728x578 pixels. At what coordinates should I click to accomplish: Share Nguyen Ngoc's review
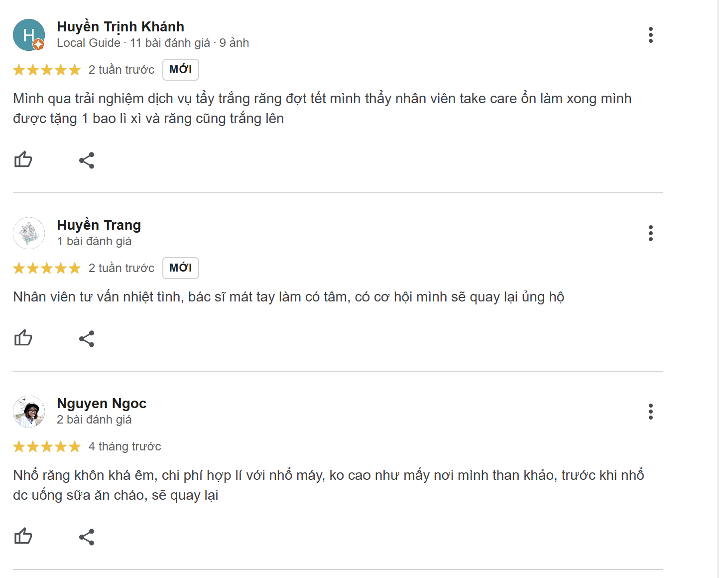point(87,537)
